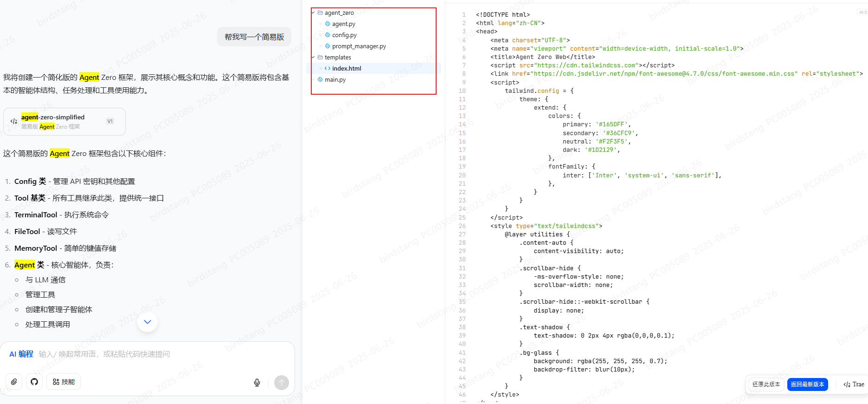Click the microphone voice input icon
The image size is (868, 404).
(257, 383)
